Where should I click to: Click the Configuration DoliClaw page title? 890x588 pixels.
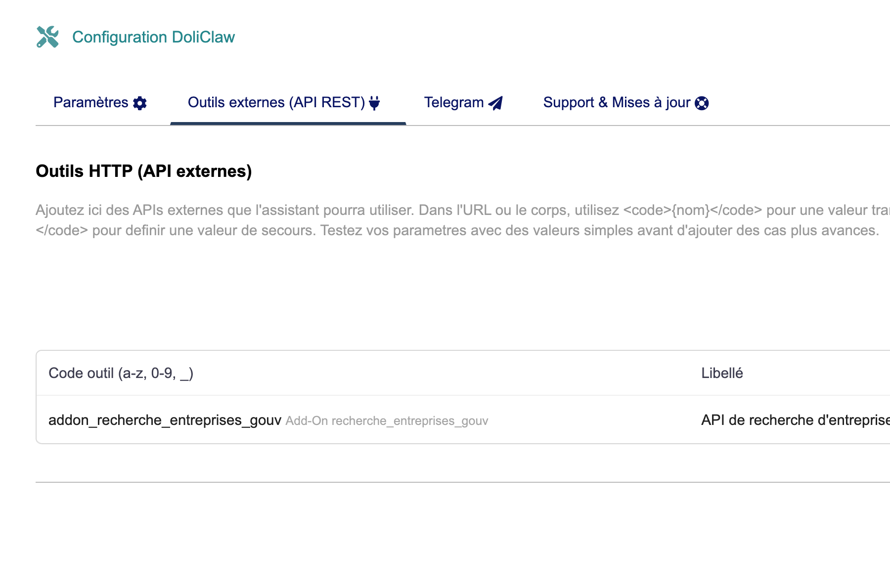pos(153,37)
